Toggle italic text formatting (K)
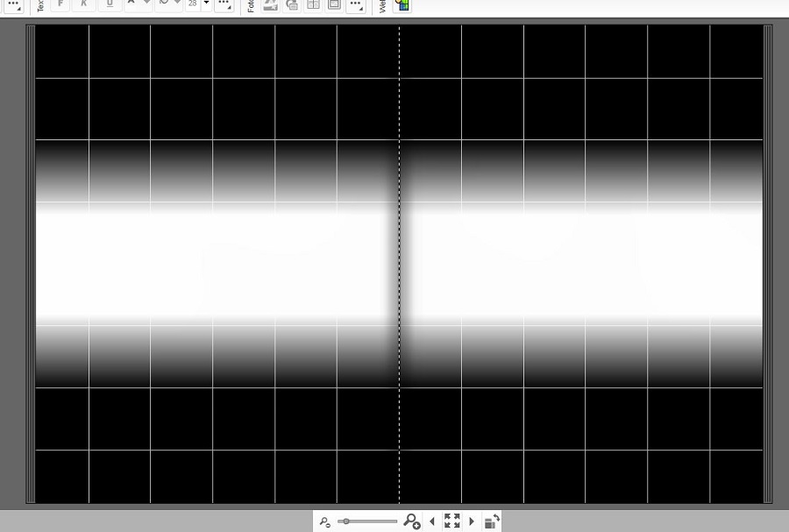This screenshot has height=532, width=789. tap(84, 4)
